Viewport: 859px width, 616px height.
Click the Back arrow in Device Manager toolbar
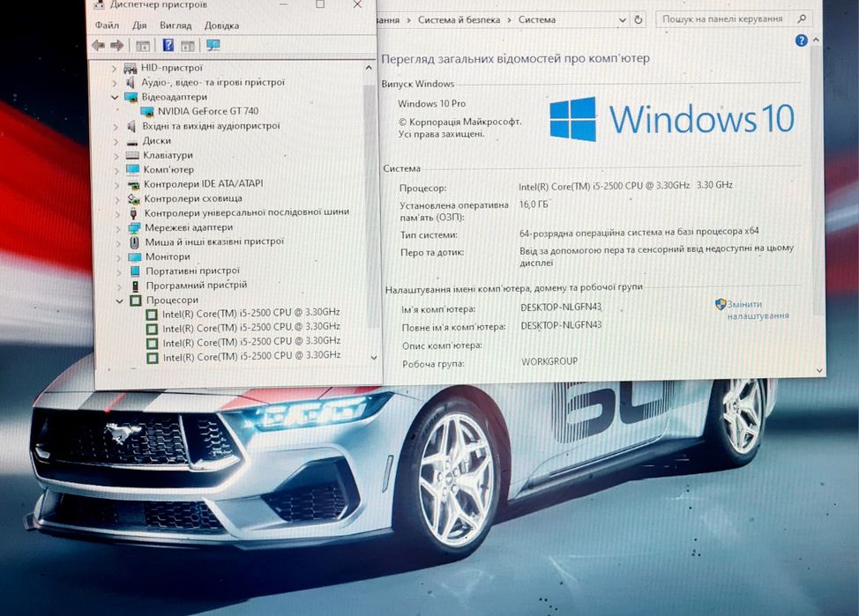99,46
